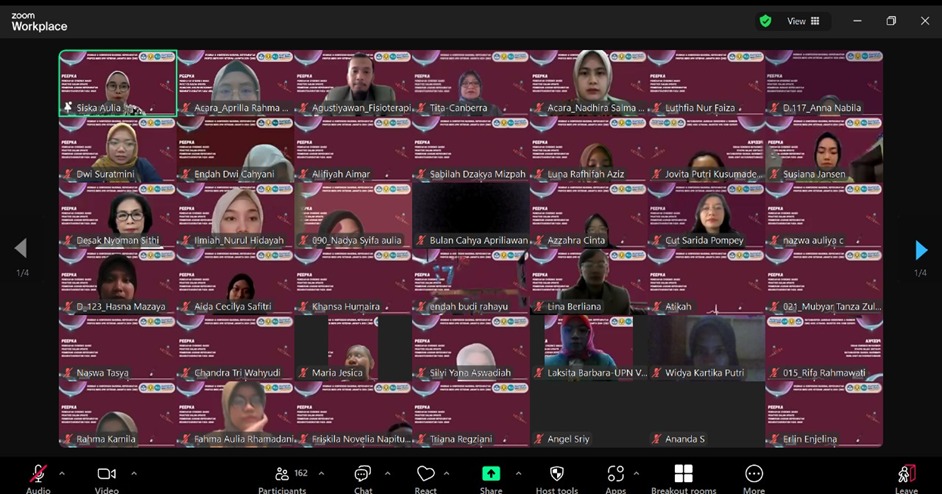Turn on the camera with Video button

click(x=106, y=474)
